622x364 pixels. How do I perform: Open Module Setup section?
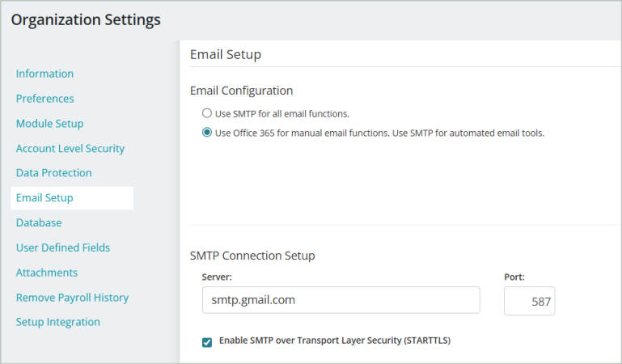[49, 124]
